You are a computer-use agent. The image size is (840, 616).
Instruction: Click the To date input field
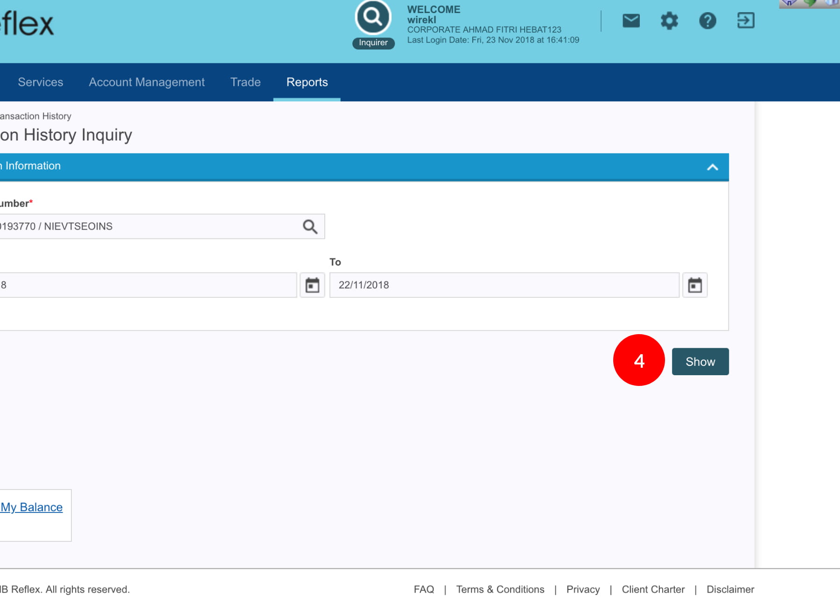pyautogui.click(x=504, y=285)
